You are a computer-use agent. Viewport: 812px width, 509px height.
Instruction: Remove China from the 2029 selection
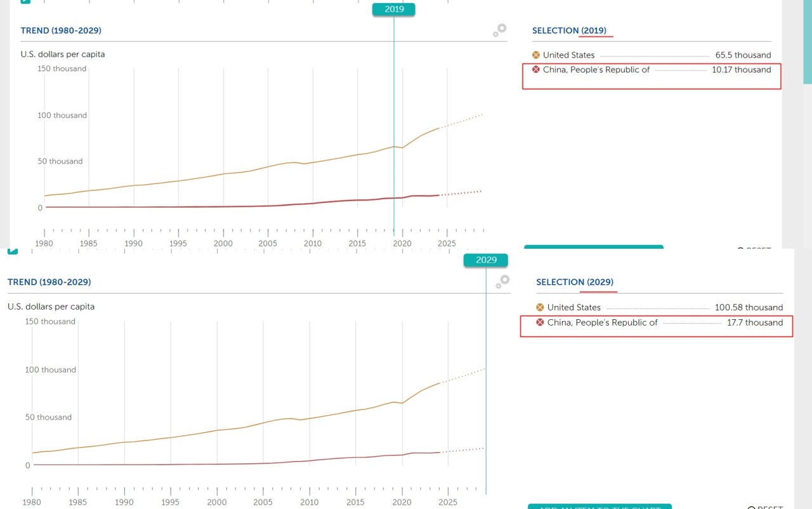click(540, 322)
